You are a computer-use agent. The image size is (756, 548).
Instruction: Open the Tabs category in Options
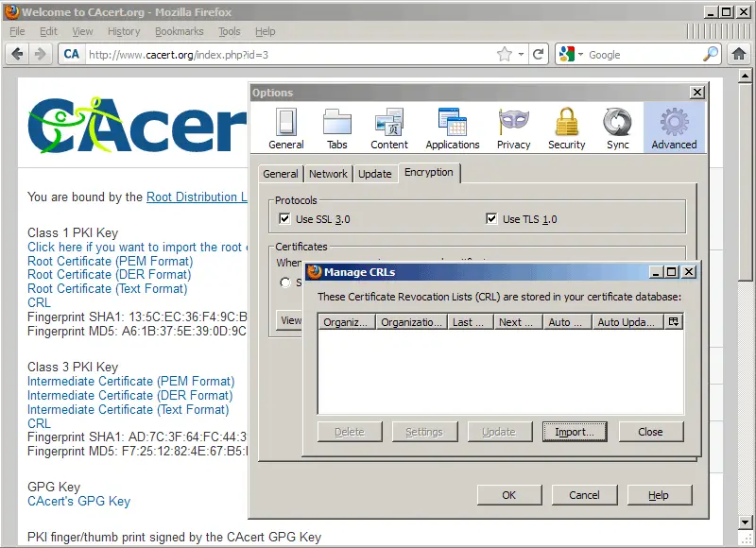click(x=337, y=128)
